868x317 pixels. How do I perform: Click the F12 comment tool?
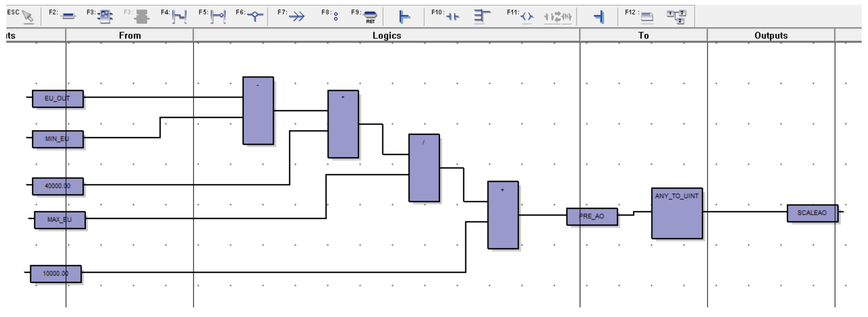click(647, 16)
